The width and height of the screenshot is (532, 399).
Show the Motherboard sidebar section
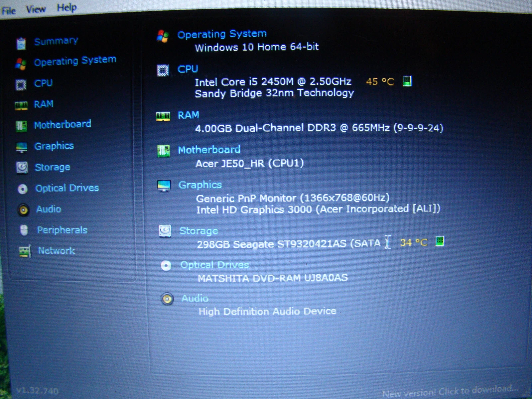click(x=63, y=124)
